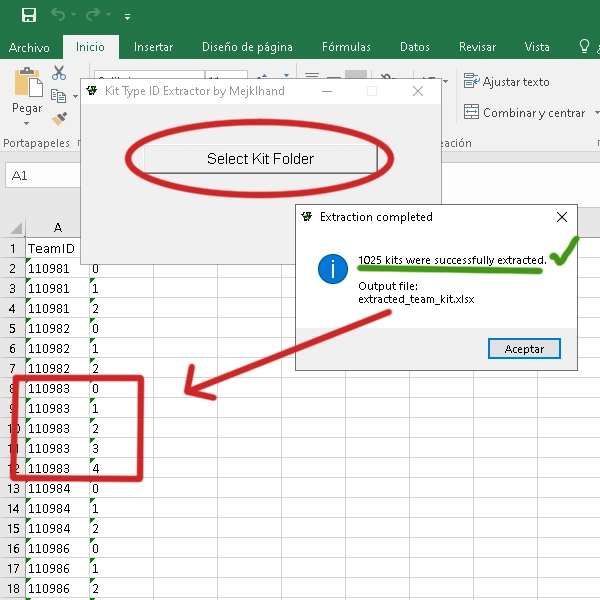Expand the Pegar paste options arrow
Viewport: 600px width, 600px height.
coord(26,123)
